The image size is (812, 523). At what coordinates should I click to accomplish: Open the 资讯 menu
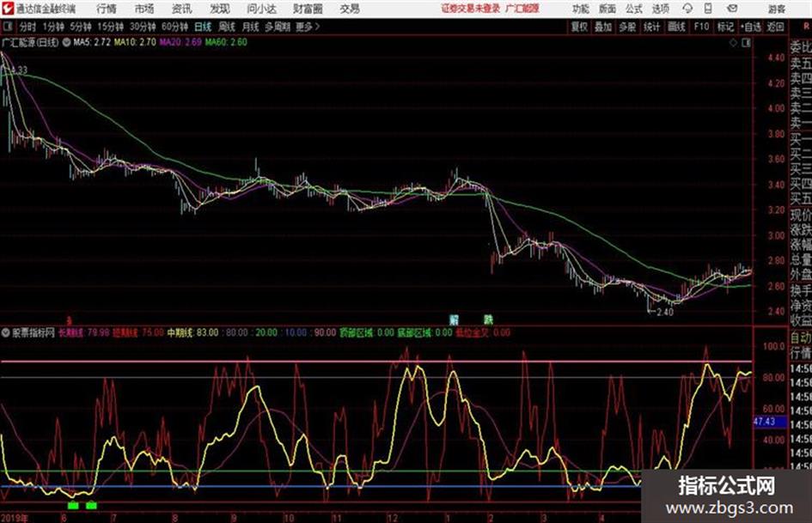click(181, 9)
